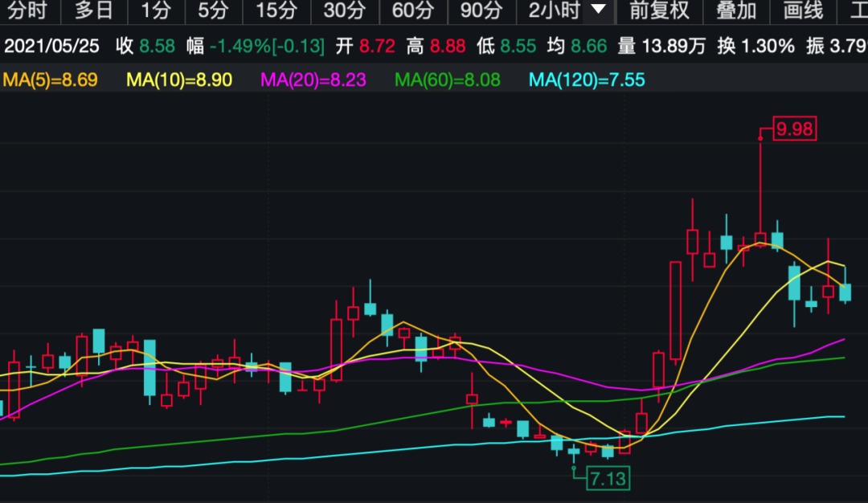Click the 9.98 high price marker
Viewport: 868px width, 503px height.
coord(793,129)
